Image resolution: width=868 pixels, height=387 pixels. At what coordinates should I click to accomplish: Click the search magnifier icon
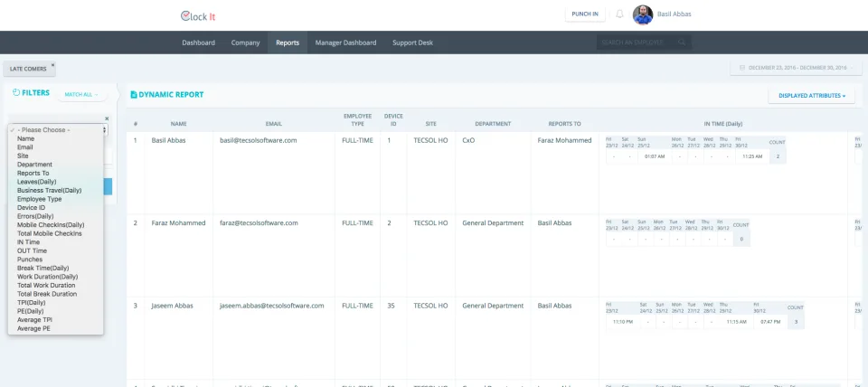(x=682, y=42)
